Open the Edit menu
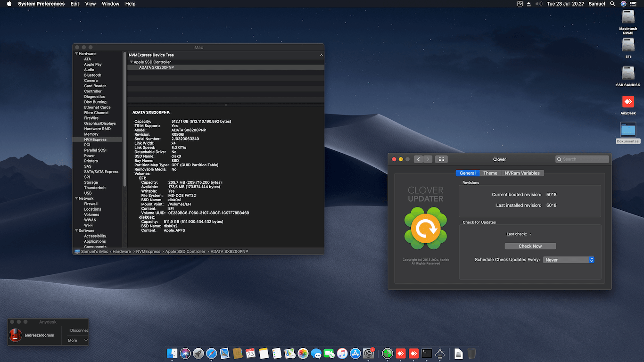 coord(75,4)
